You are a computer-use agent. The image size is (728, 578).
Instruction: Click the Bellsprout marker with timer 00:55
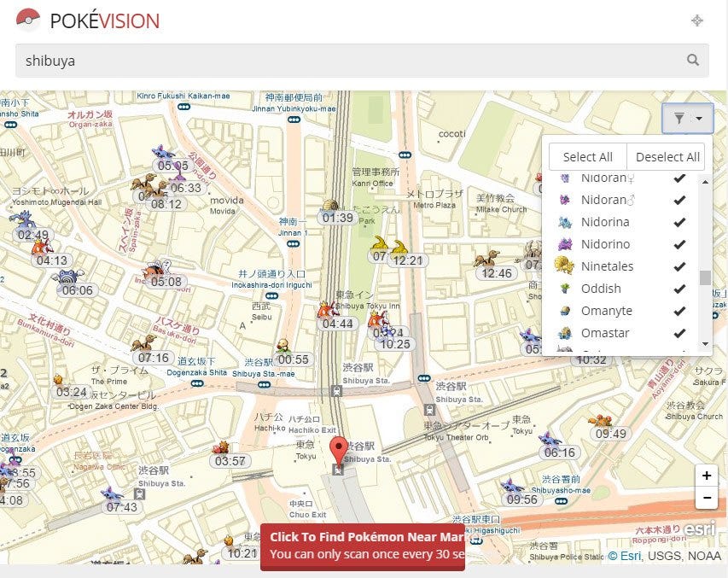[x=283, y=346]
